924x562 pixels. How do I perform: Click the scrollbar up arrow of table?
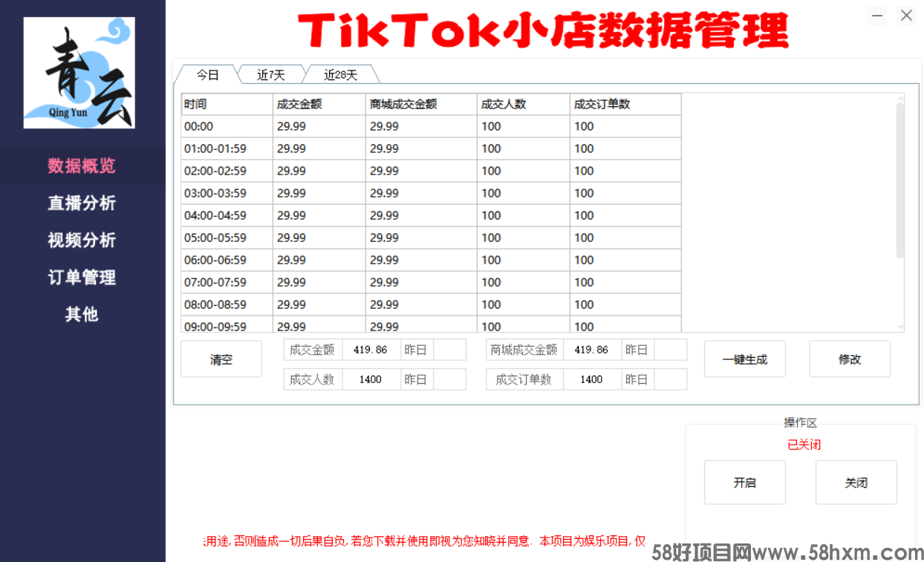[900, 97]
